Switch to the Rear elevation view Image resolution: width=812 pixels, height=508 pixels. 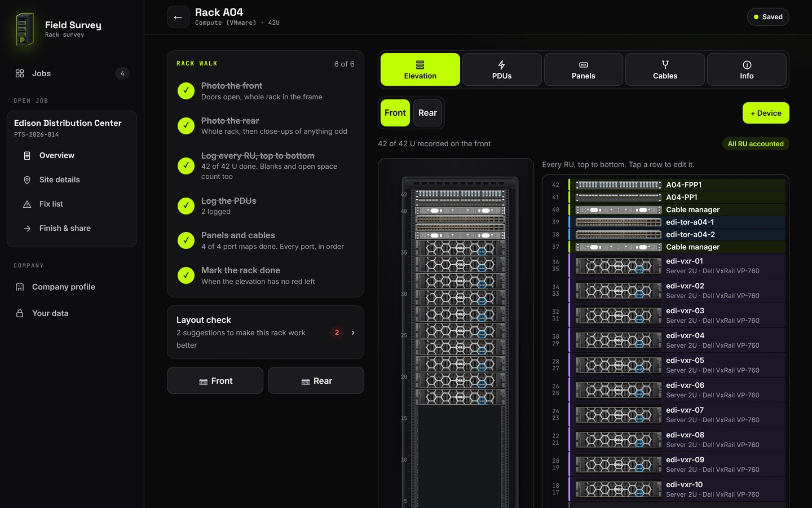427,113
